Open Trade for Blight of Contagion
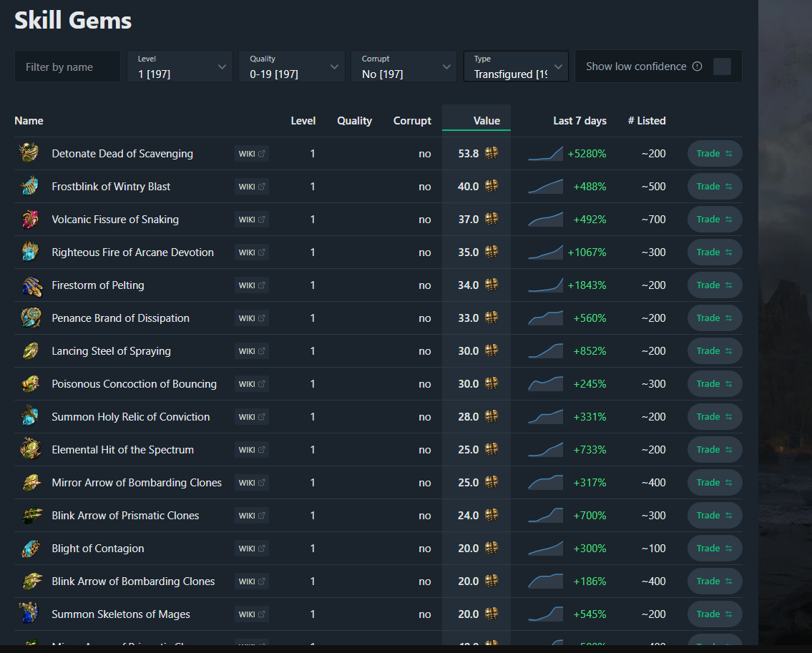Viewport: 812px width, 653px height. point(715,548)
